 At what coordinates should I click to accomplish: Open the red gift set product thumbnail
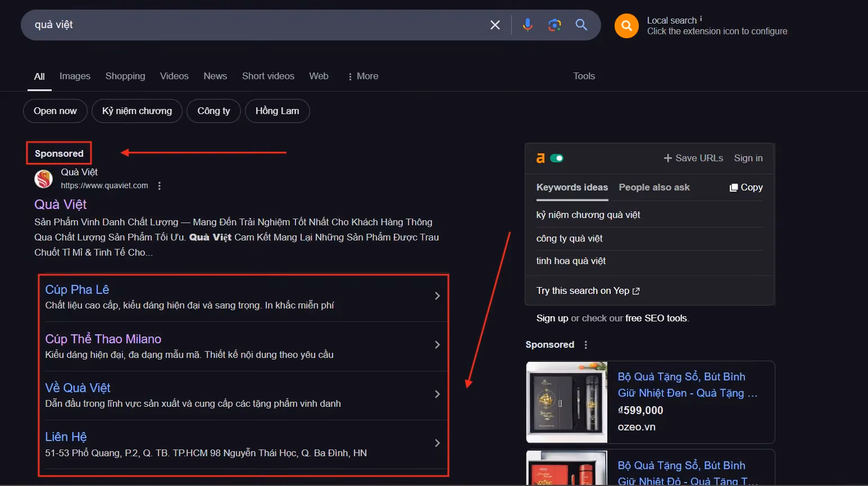click(567, 467)
